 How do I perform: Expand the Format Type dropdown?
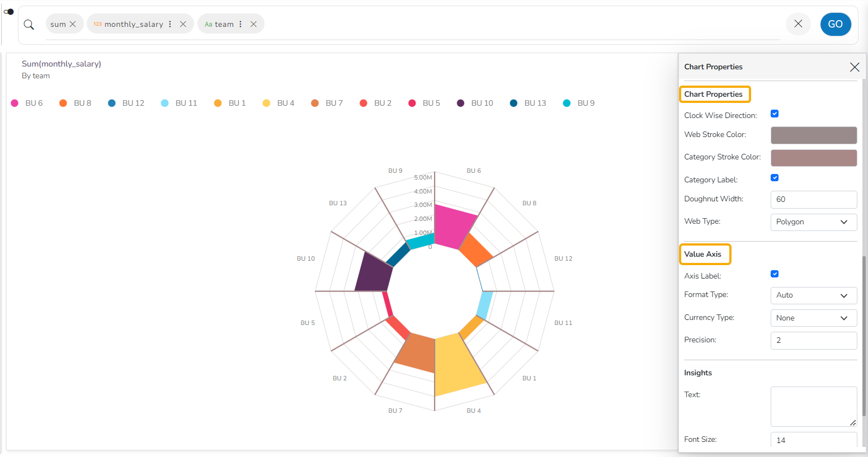point(813,295)
